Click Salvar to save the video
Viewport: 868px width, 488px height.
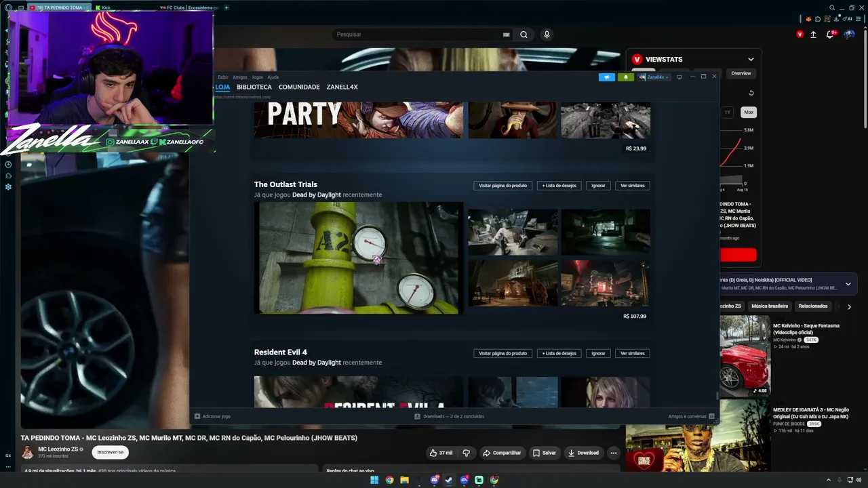click(545, 453)
